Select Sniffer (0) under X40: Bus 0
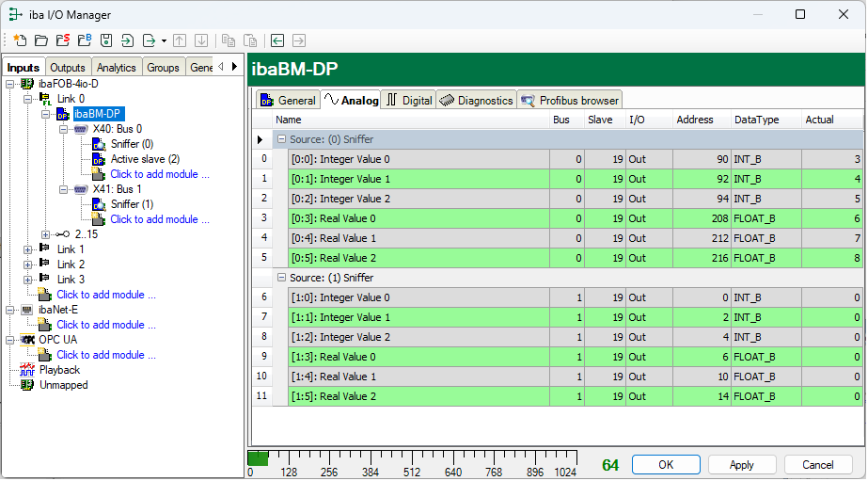The height and width of the screenshot is (481, 868). [x=132, y=144]
